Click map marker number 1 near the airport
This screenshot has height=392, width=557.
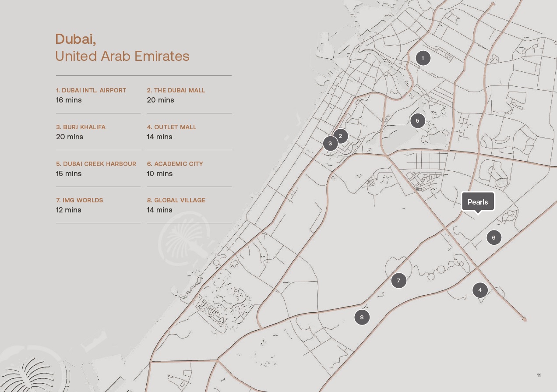coord(423,58)
